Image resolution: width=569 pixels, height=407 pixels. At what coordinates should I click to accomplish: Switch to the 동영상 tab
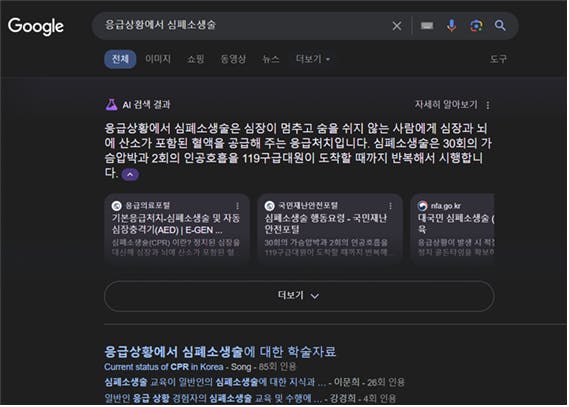[x=233, y=59]
